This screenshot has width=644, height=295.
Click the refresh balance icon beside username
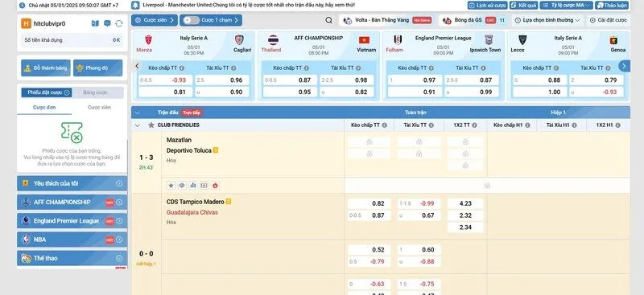118,23
